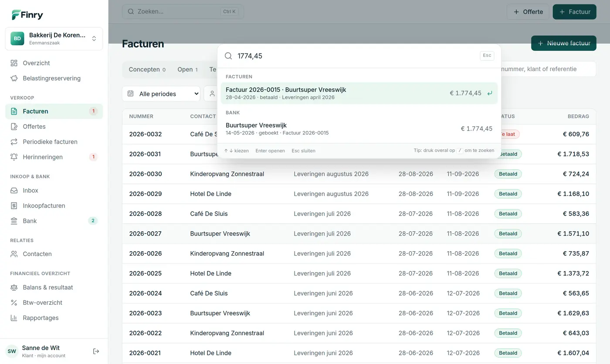Click the Contacten people icon
This screenshot has width=610, height=364.
(14, 254)
